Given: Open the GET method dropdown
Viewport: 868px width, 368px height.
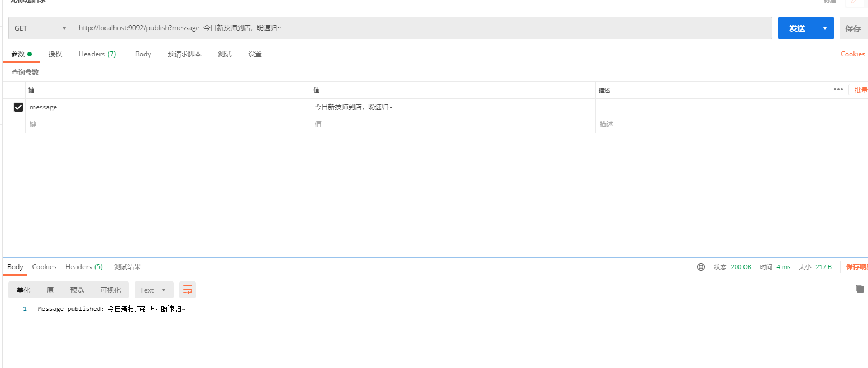Looking at the screenshot, I should (40, 28).
